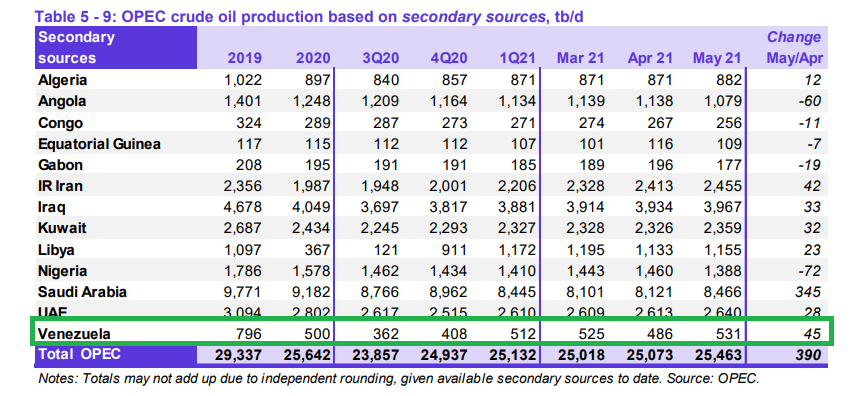Click the 'Angola' row label
The height and width of the screenshot is (396, 867).
(x=61, y=102)
